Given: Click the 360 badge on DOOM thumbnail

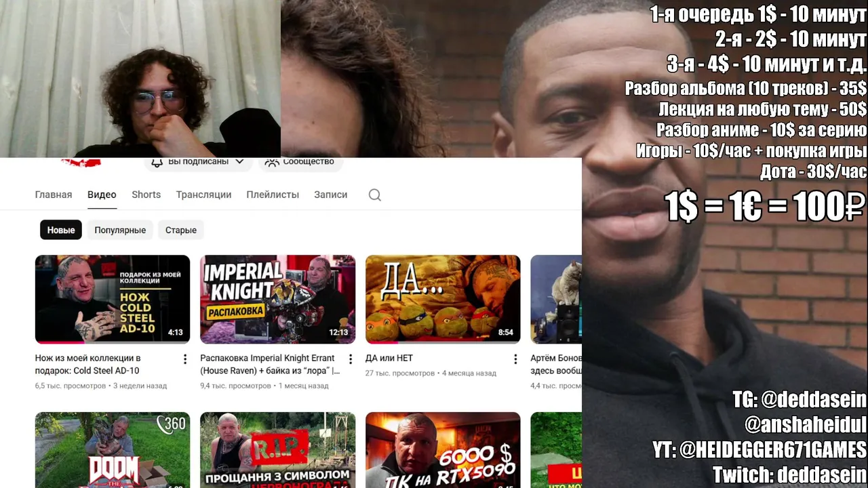Looking at the screenshot, I should point(171,424).
